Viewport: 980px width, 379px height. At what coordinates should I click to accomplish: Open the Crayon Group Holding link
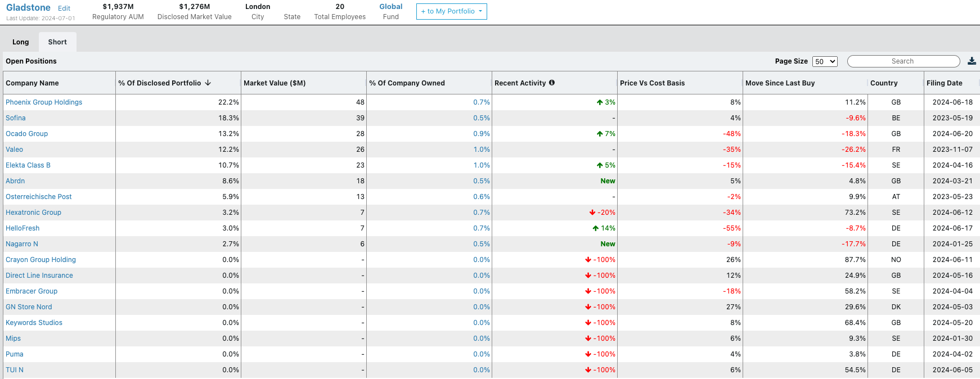[x=41, y=260]
